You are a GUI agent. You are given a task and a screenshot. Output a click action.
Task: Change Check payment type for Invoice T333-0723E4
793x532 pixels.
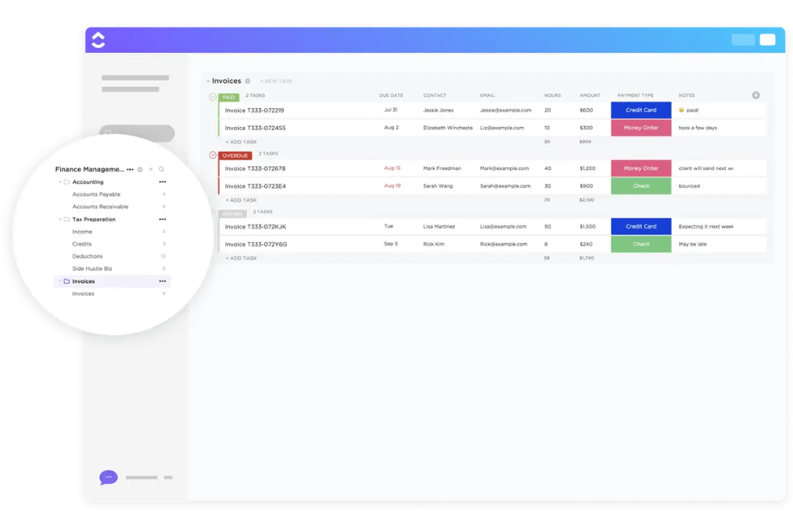(x=641, y=186)
